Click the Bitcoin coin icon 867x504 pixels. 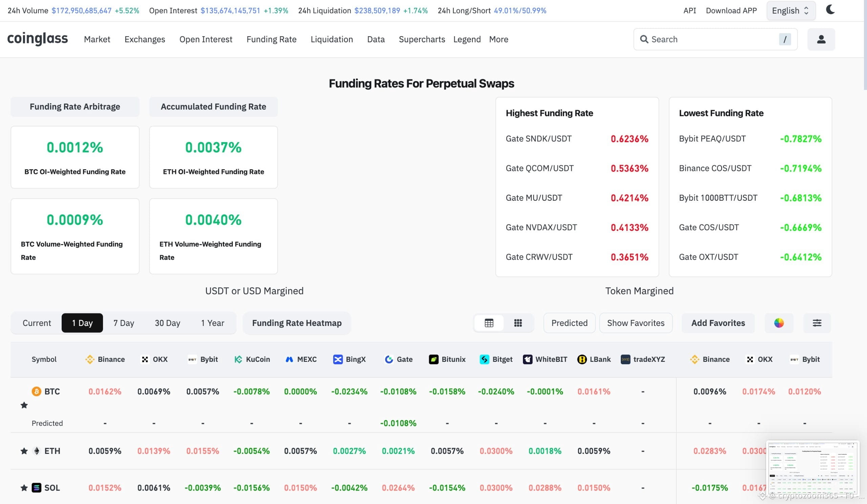(x=37, y=391)
